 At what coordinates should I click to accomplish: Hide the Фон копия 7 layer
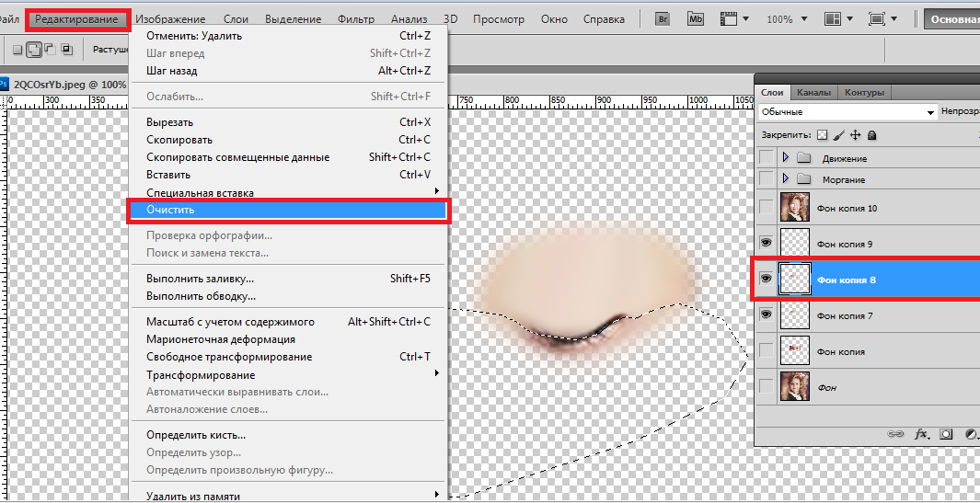click(x=767, y=315)
